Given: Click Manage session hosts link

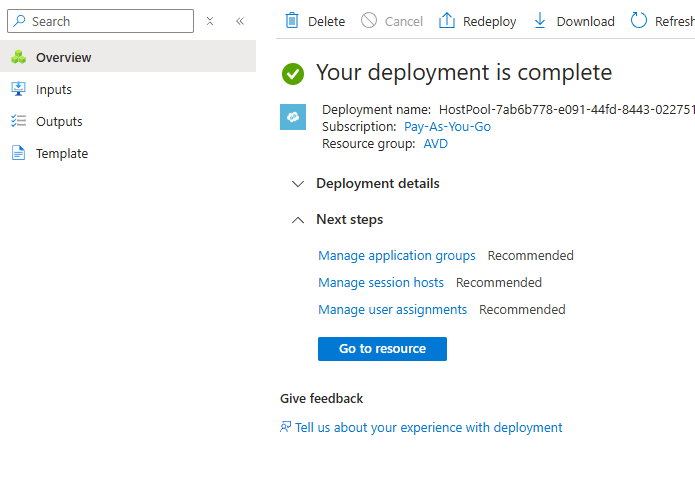Looking at the screenshot, I should point(381,282).
